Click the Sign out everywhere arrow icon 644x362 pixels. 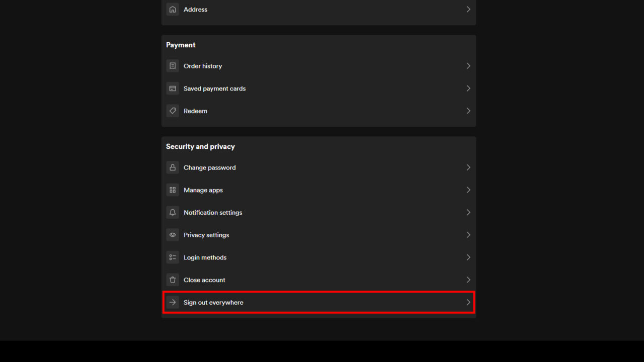[x=173, y=302]
